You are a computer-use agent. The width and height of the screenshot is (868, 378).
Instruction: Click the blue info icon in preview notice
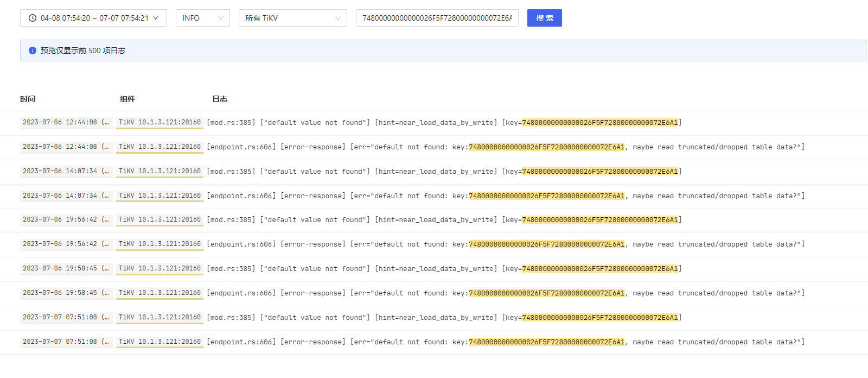pos(33,51)
